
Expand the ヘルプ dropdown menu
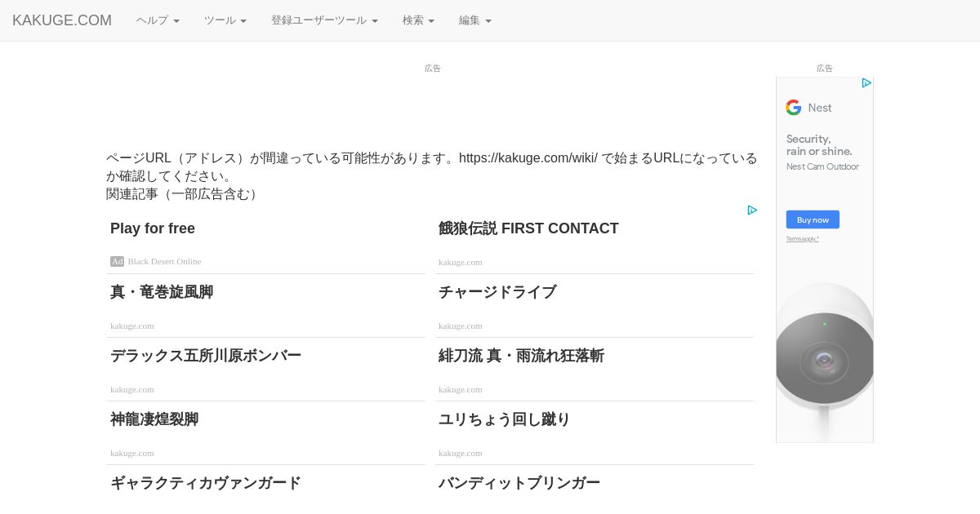[x=158, y=20]
